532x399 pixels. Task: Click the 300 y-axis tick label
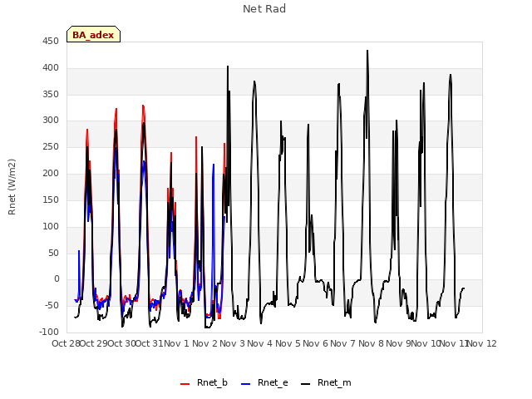tap(51, 120)
